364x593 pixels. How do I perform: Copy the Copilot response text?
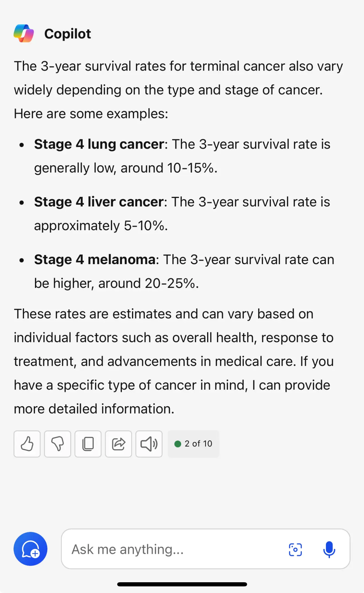88,444
